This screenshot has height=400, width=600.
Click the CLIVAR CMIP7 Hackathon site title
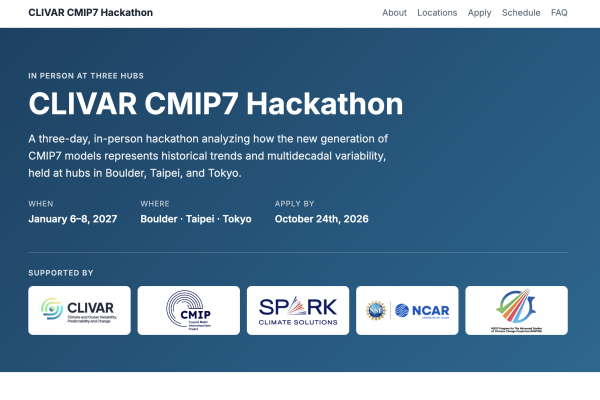coord(91,13)
